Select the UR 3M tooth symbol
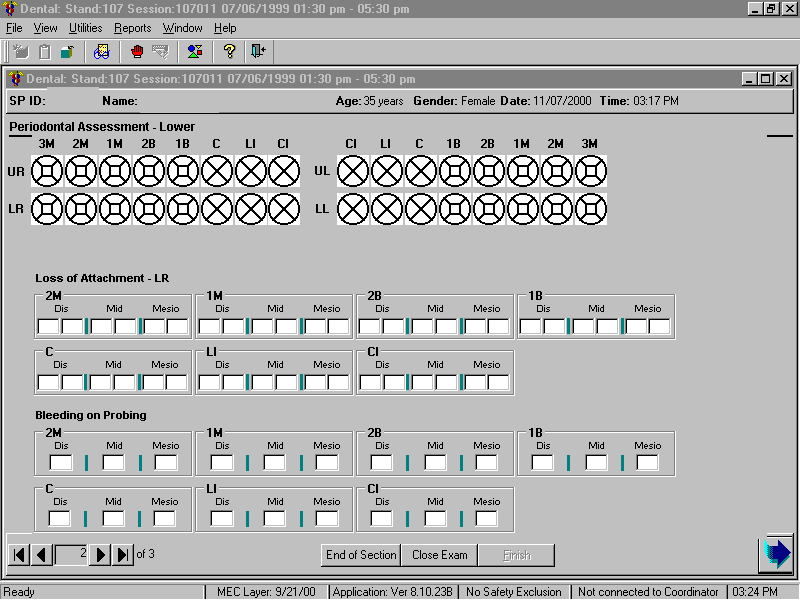 pos(47,172)
